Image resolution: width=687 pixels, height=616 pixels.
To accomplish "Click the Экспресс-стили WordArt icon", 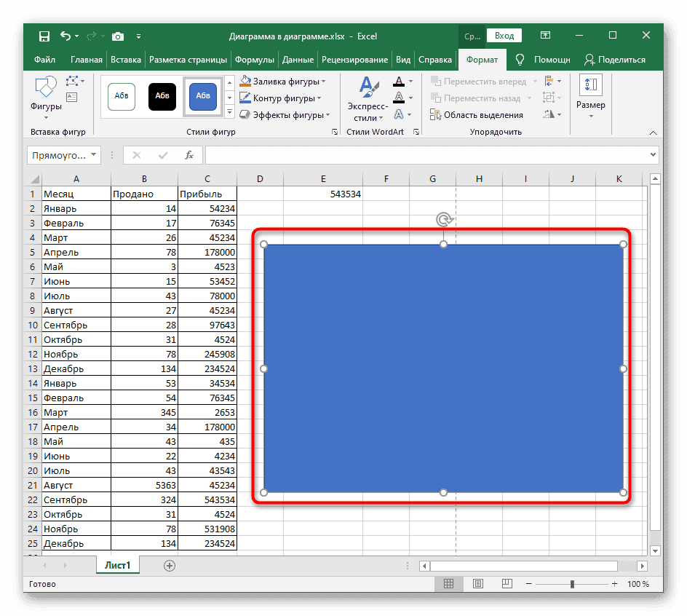I will pyautogui.click(x=367, y=98).
